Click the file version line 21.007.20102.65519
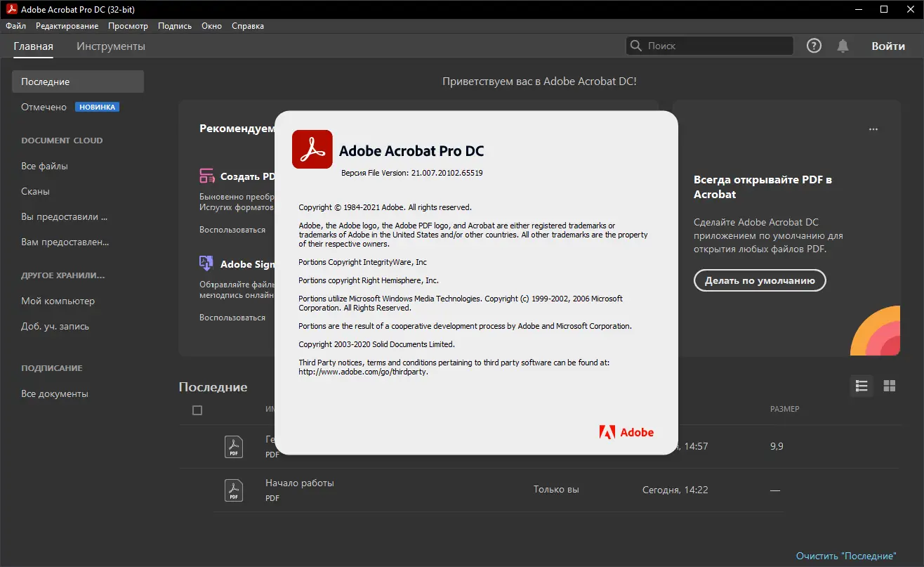 (x=412, y=172)
